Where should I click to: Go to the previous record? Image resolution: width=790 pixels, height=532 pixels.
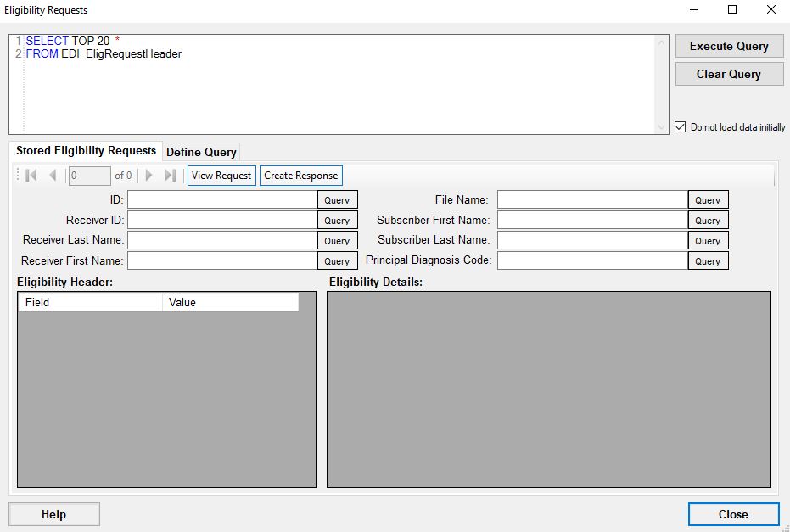[x=53, y=176]
